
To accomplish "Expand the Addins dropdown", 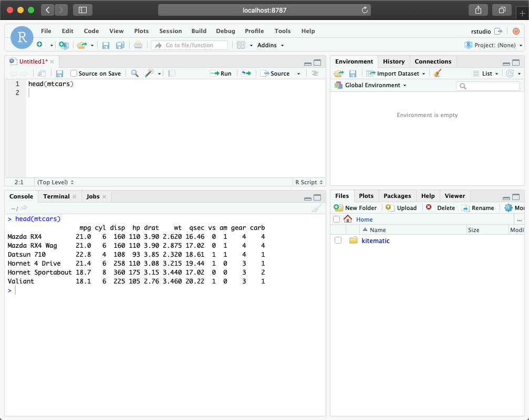I will [271, 45].
